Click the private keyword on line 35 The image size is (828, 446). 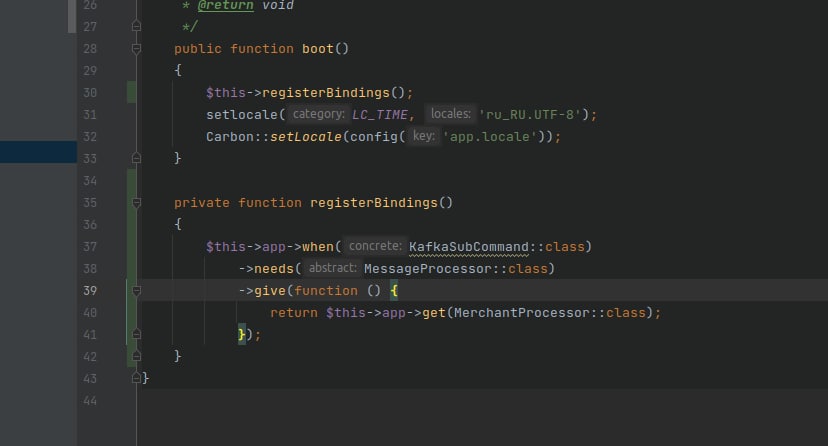click(202, 203)
